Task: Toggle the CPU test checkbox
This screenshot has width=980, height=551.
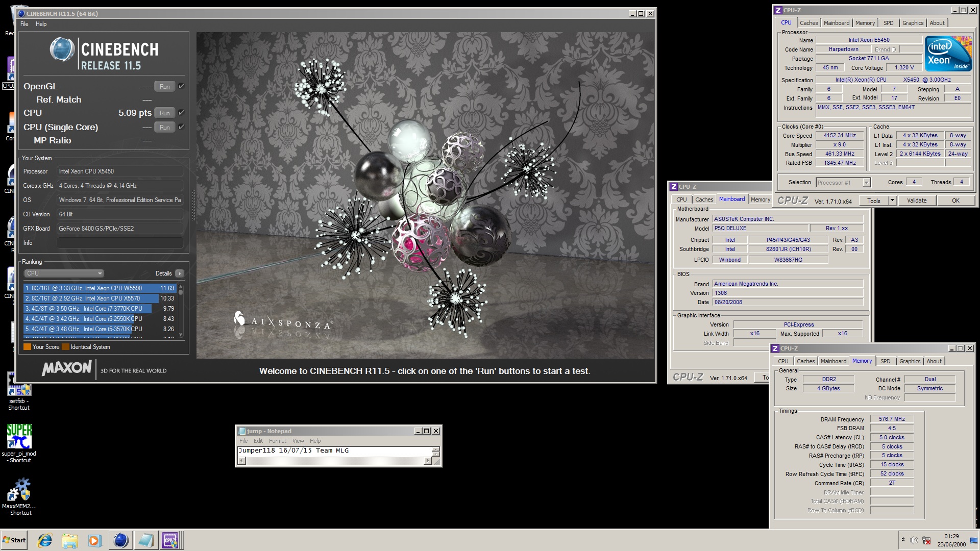Action: pos(181,113)
